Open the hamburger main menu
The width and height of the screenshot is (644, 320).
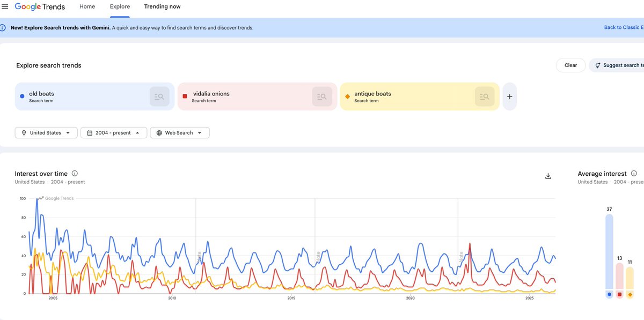(5, 6)
